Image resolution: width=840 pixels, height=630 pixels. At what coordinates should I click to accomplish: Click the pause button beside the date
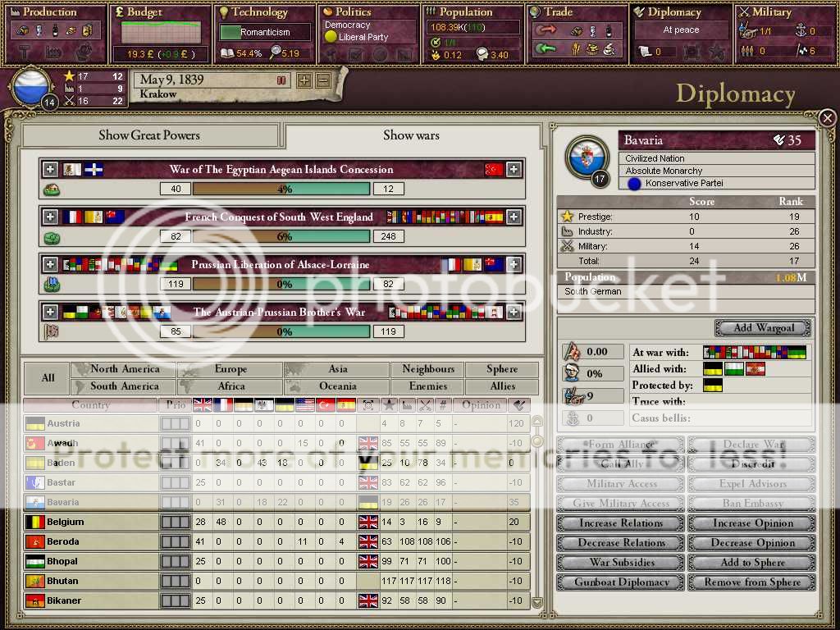coord(281,80)
